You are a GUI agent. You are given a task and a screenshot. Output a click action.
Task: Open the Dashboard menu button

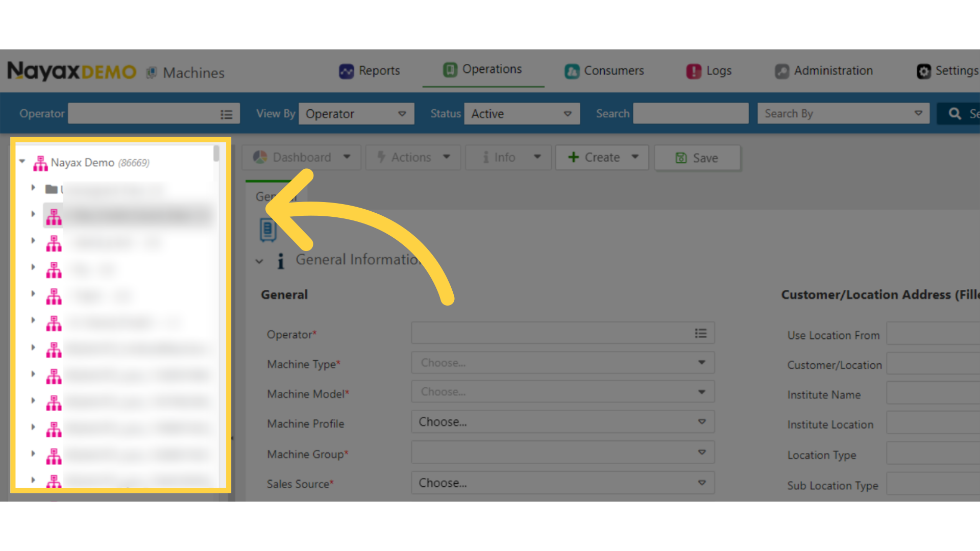pyautogui.click(x=301, y=157)
